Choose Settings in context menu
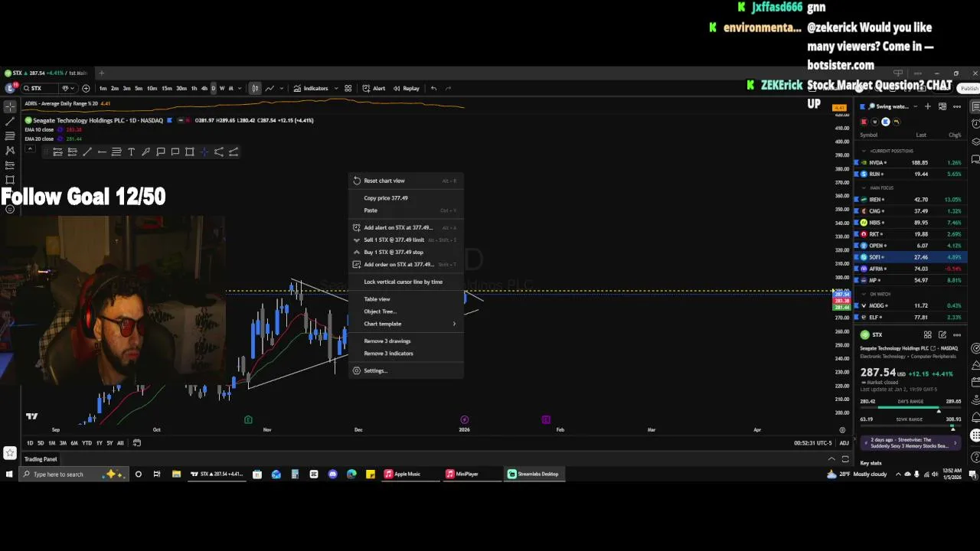The image size is (980, 551). click(x=406, y=370)
